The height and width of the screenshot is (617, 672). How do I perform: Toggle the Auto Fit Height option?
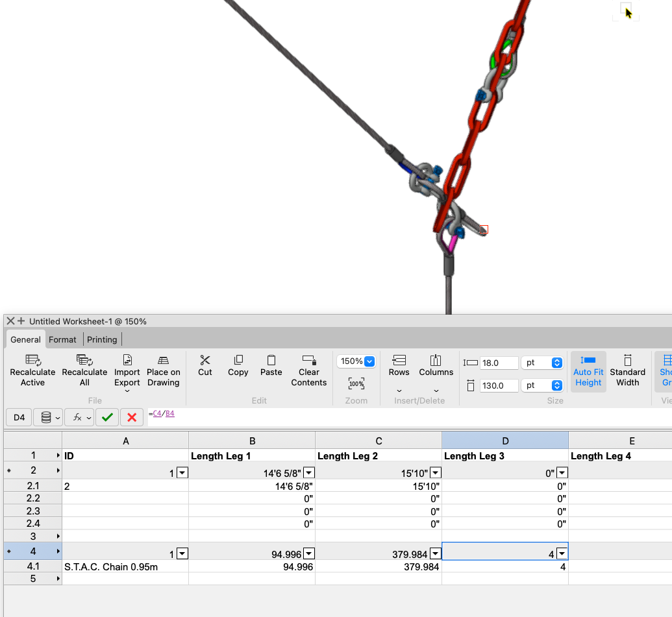(588, 370)
